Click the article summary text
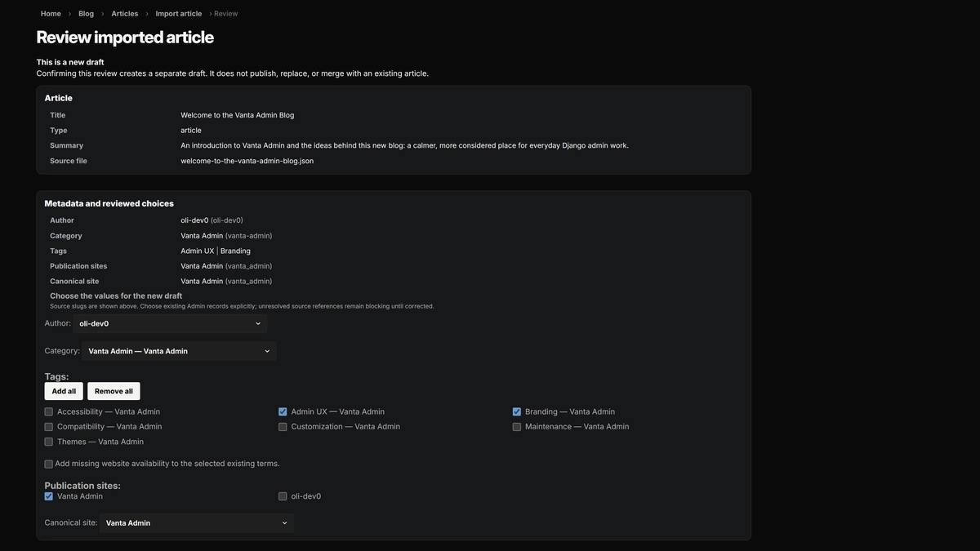Screen dimensions: 980x551 tap(405, 145)
